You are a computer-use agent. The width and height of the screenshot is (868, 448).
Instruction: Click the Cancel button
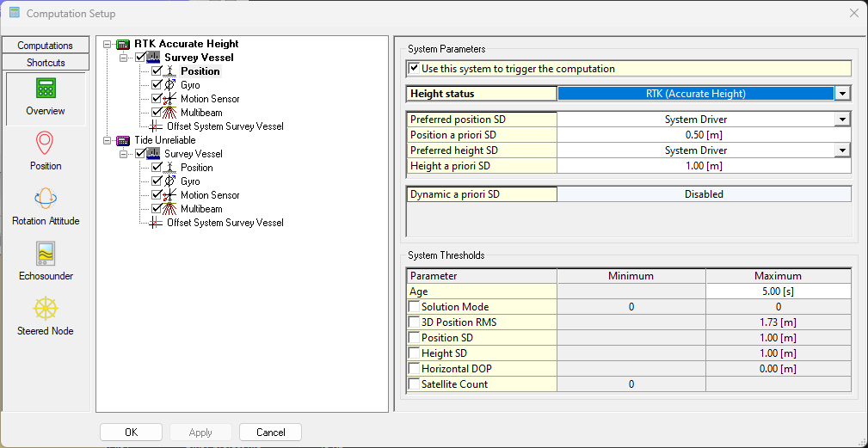pyautogui.click(x=270, y=433)
